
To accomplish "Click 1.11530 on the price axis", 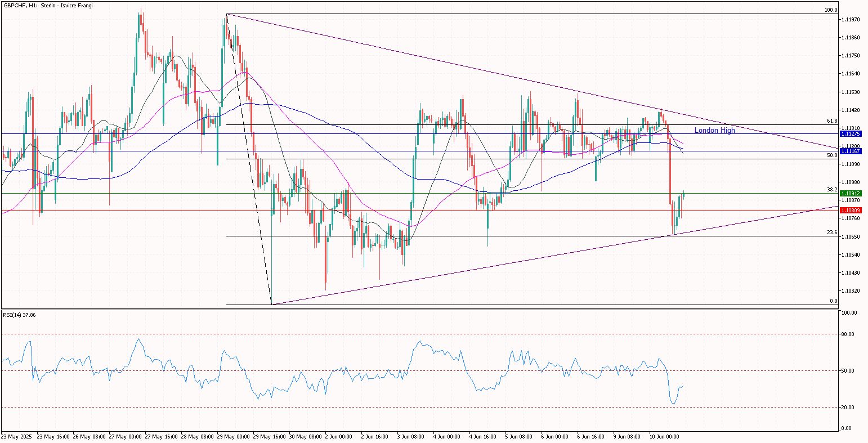I will click(x=852, y=92).
